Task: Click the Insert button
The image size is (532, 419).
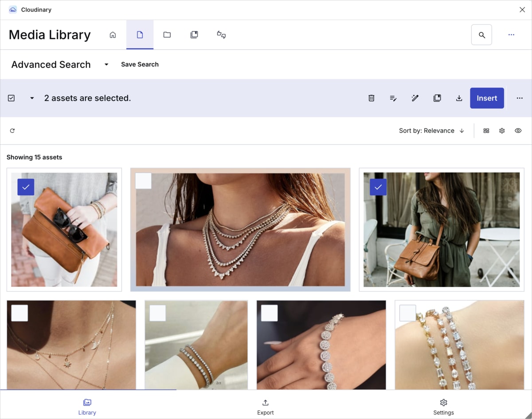Action: tap(487, 98)
